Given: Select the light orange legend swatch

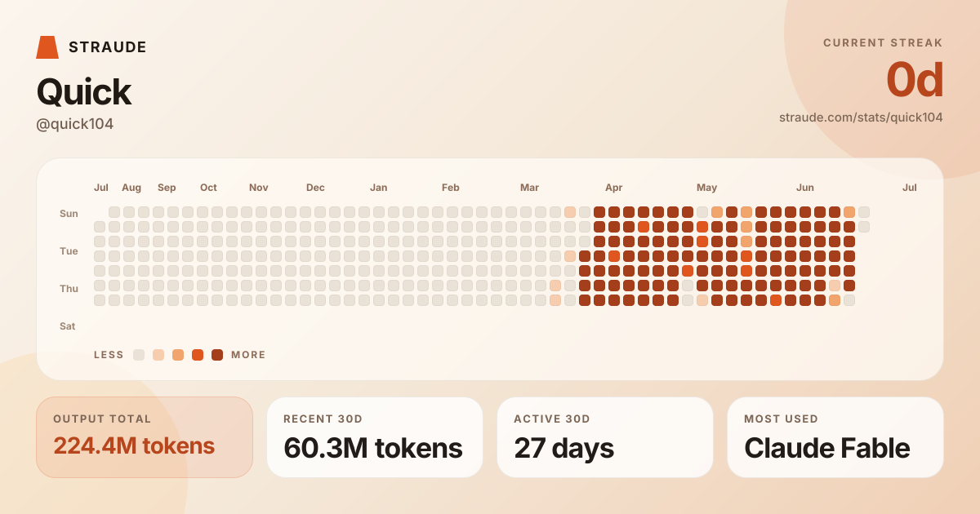Looking at the screenshot, I should click(178, 355).
